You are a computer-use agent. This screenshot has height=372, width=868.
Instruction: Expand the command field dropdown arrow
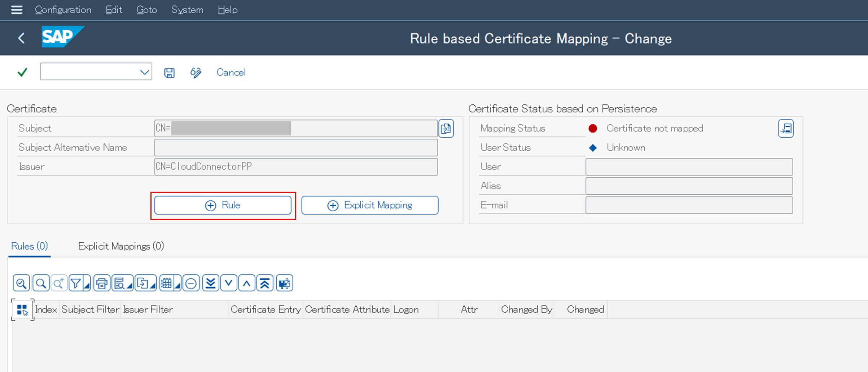tap(144, 72)
